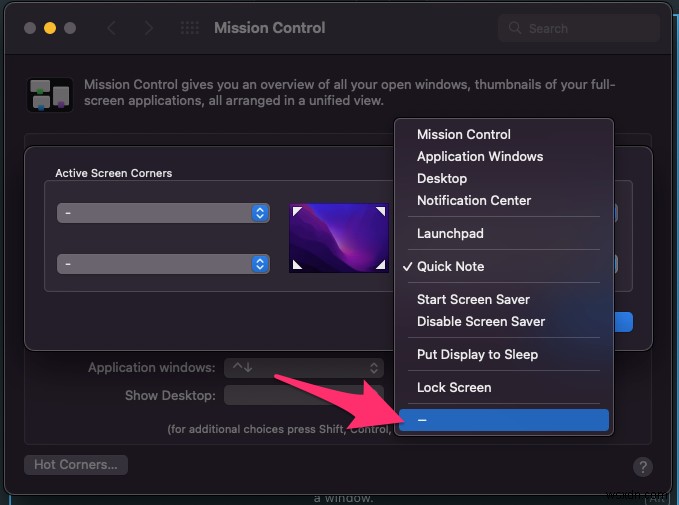Click the Mission Control window title
The image size is (679, 505).
269,28
